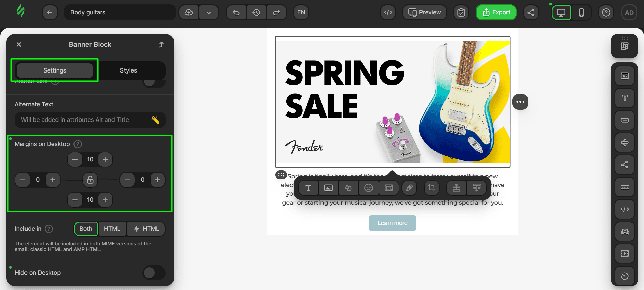Switch to the Styles tab
Viewport: 644px width, 290px height.
point(129,70)
